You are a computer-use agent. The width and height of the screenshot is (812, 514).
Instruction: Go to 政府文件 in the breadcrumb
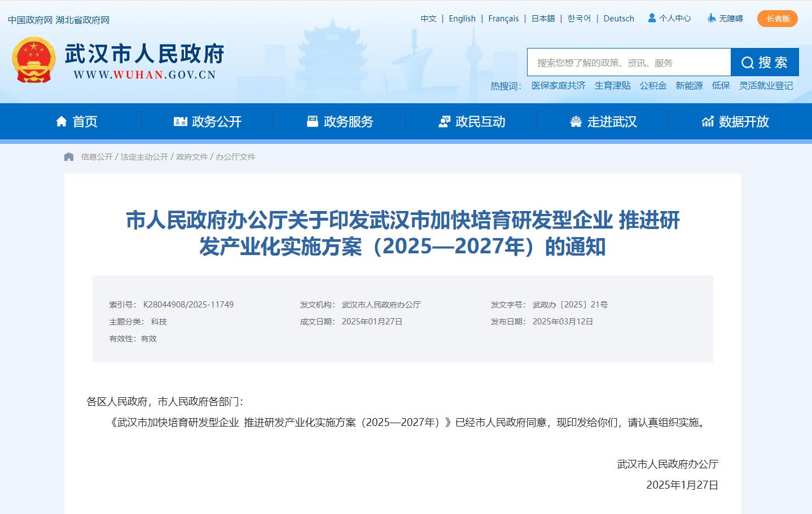pos(192,157)
